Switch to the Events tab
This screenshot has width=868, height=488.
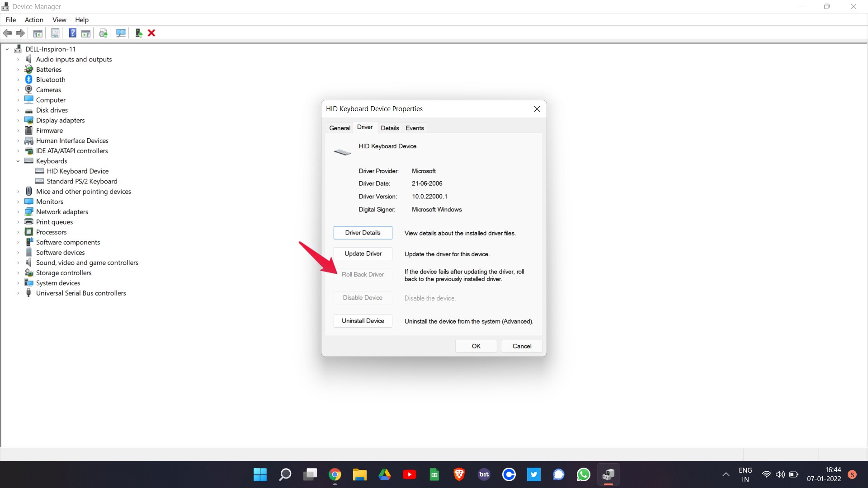(x=415, y=128)
